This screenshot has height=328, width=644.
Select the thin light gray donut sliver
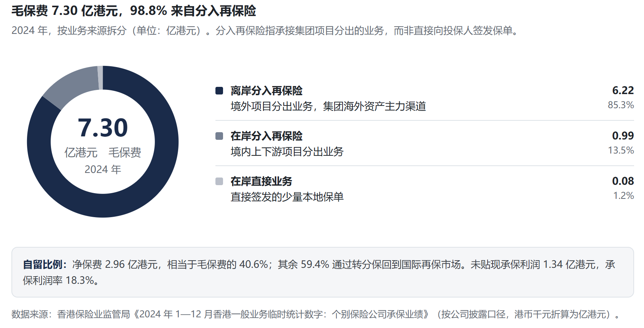[100, 78]
